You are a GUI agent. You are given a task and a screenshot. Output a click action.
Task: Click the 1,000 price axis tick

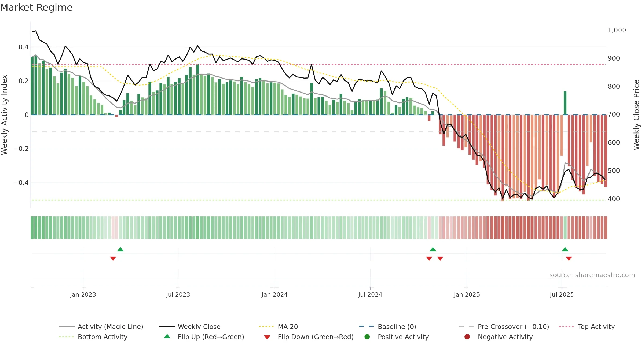tap(617, 30)
